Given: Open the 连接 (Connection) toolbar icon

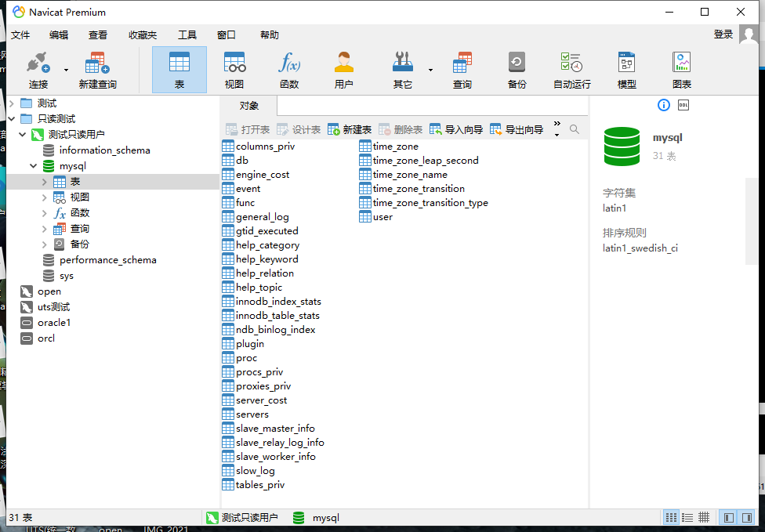Looking at the screenshot, I should [38, 70].
